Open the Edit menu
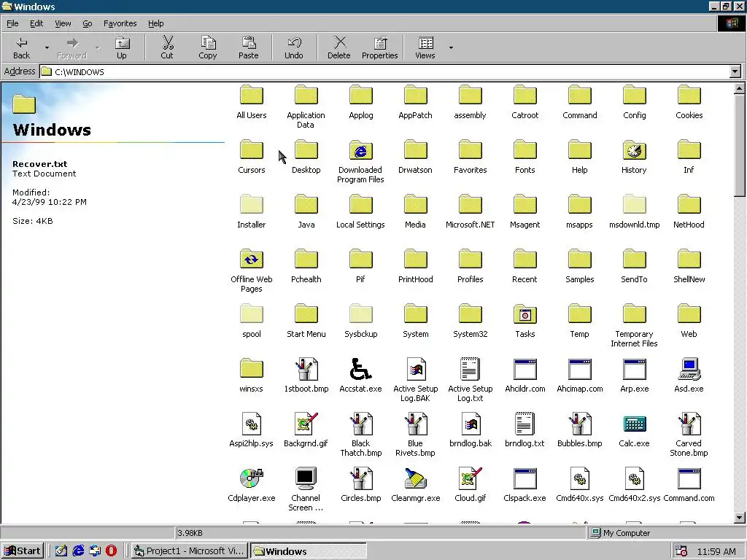 [x=36, y=23]
